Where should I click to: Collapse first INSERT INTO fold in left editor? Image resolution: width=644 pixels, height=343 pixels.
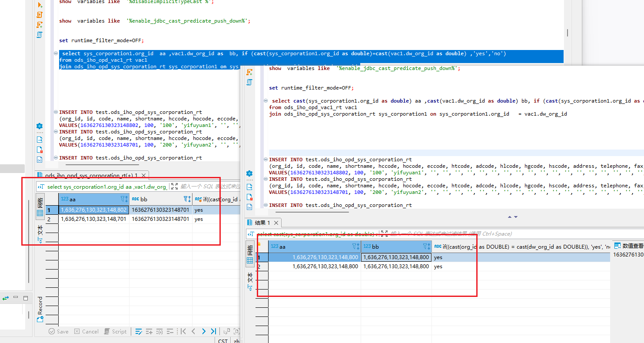(x=56, y=112)
